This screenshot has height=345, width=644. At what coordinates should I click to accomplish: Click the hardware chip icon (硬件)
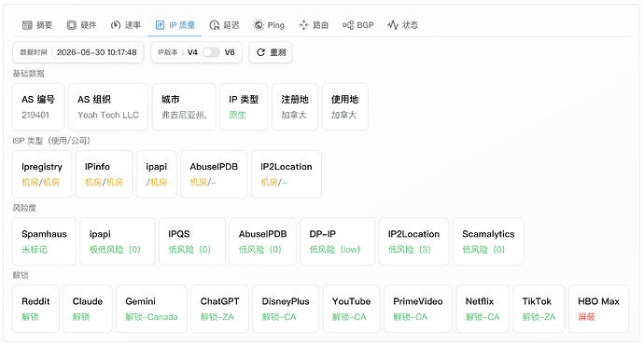72,25
